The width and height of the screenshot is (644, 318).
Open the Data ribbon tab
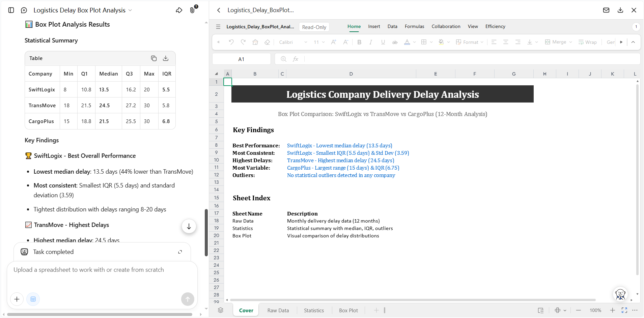coord(392,26)
